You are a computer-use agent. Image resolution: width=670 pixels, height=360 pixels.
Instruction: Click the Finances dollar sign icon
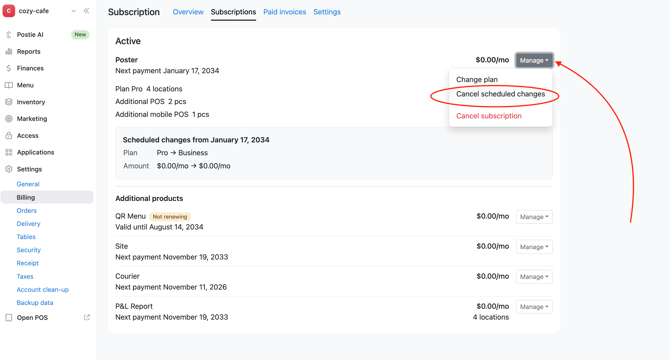(9, 68)
